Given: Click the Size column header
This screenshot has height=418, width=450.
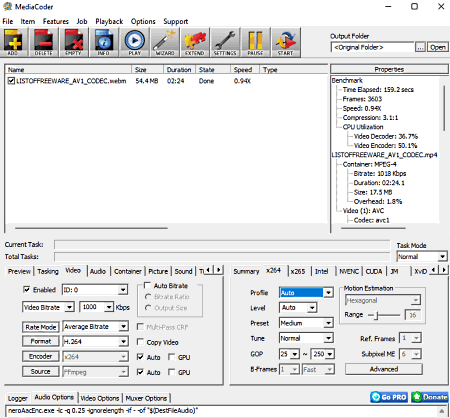Looking at the screenshot, I should (x=147, y=70).
